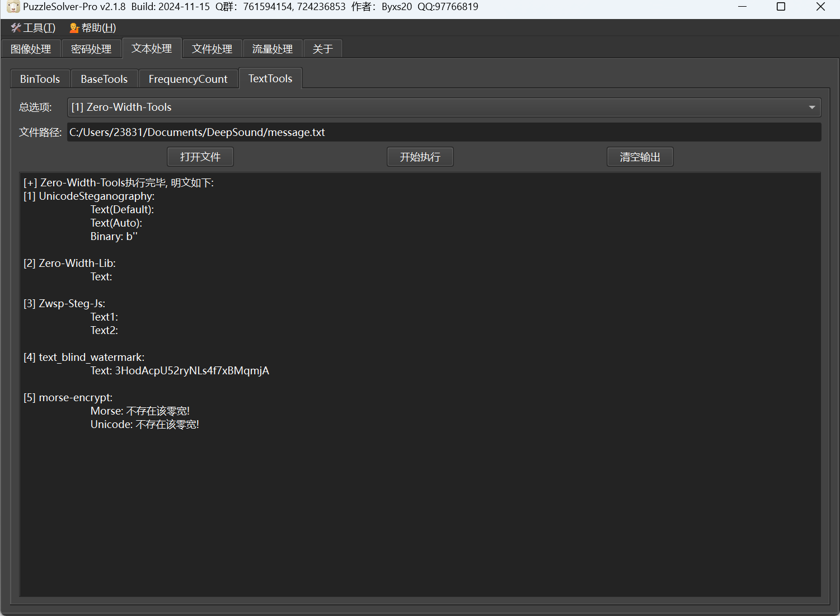Viewport: 840px width, 616px height.
Task: Minimize the PuzzleSolver-Pro window
Action: tap(742, 7)
